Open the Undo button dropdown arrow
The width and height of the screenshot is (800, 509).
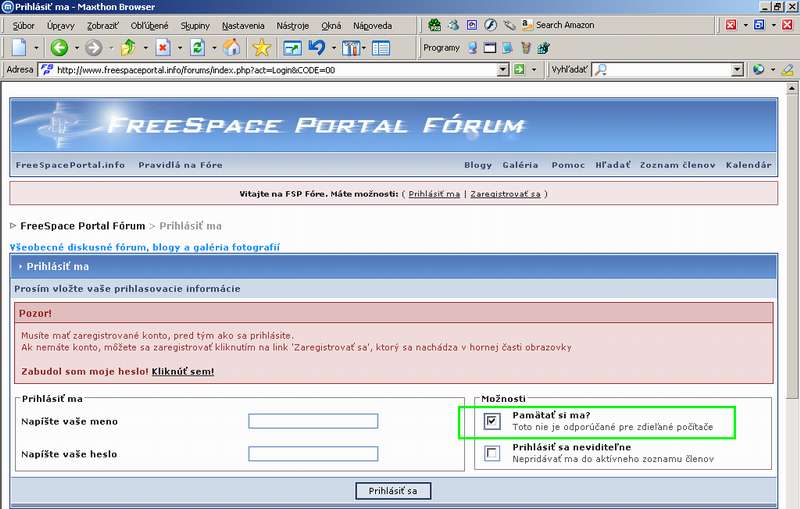point(334,48)
